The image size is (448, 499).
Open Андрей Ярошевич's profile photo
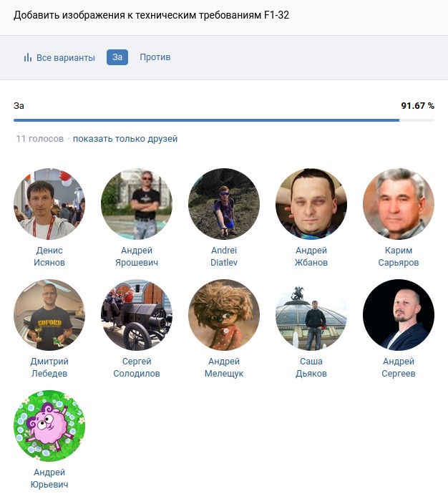(x=137, y=203)
